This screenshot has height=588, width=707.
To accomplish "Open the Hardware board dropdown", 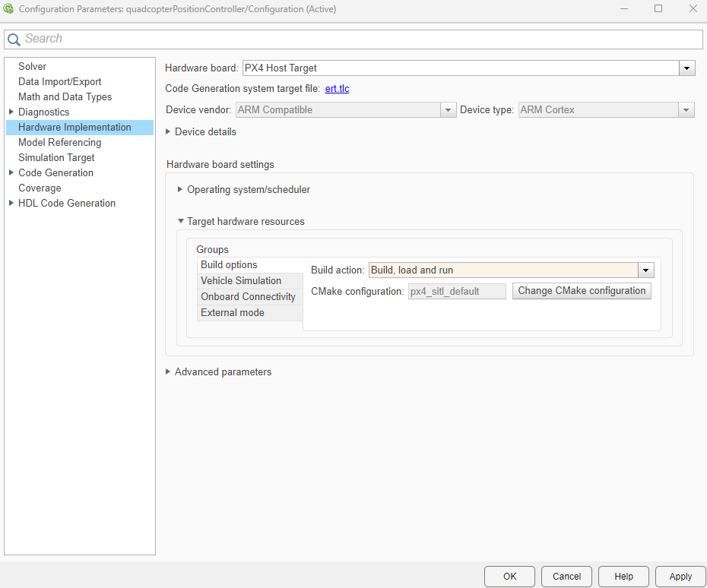I will coord(686,68).
